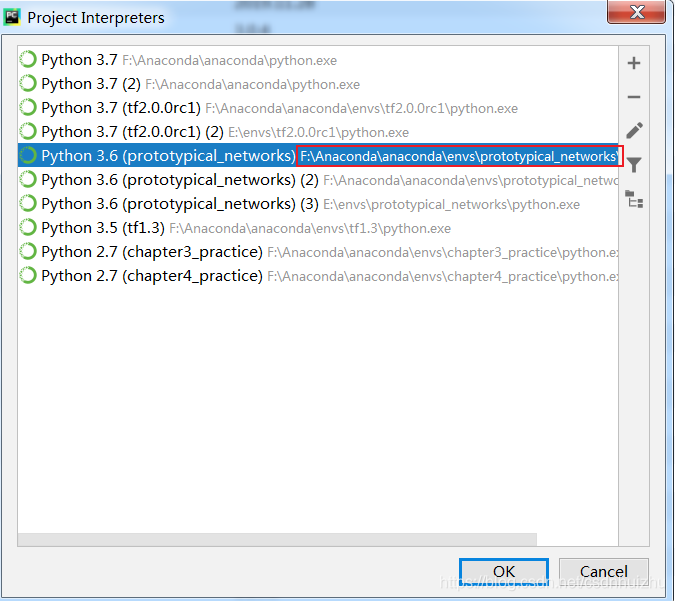
Task: Select the first Python 3.6 (prototypical_networks) highlighted row
Action: click(x=318, y=155)
